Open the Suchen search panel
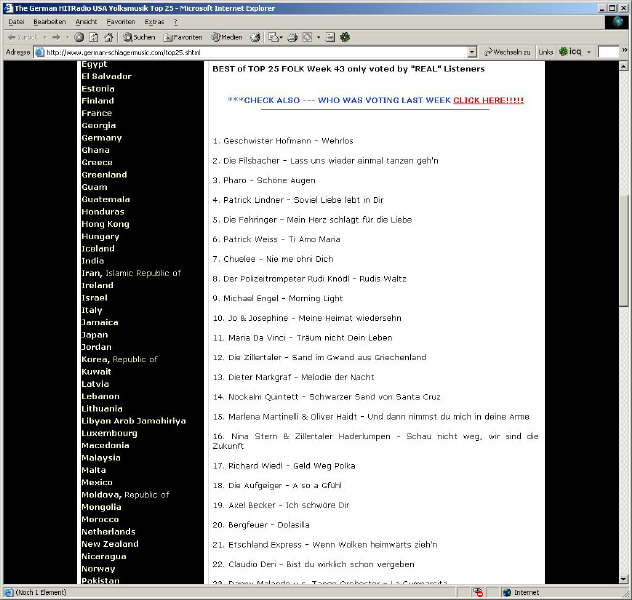Screen dimensions: 632x600 (139, 37)
